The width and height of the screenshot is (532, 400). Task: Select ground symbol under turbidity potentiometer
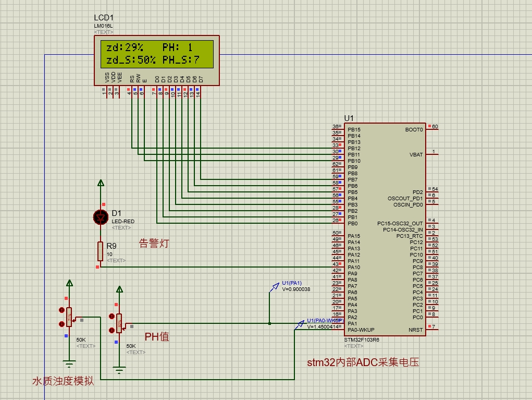coord(69,364)
